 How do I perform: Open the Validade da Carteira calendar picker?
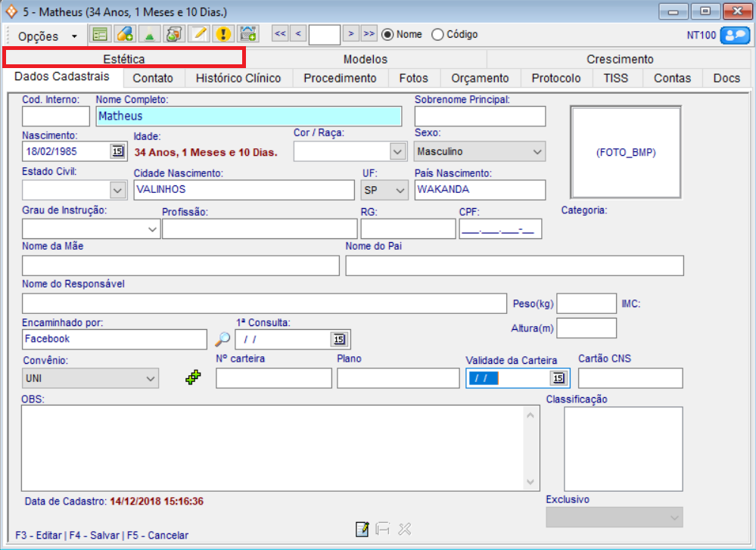[x=558, y=378]
